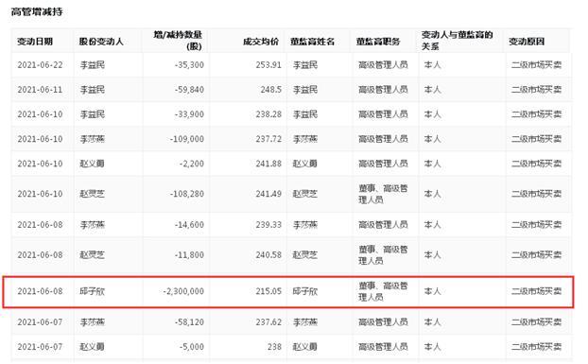588x364 pixels.
Task: Click the quantity cell -2,200
Action: coord(192,164)
